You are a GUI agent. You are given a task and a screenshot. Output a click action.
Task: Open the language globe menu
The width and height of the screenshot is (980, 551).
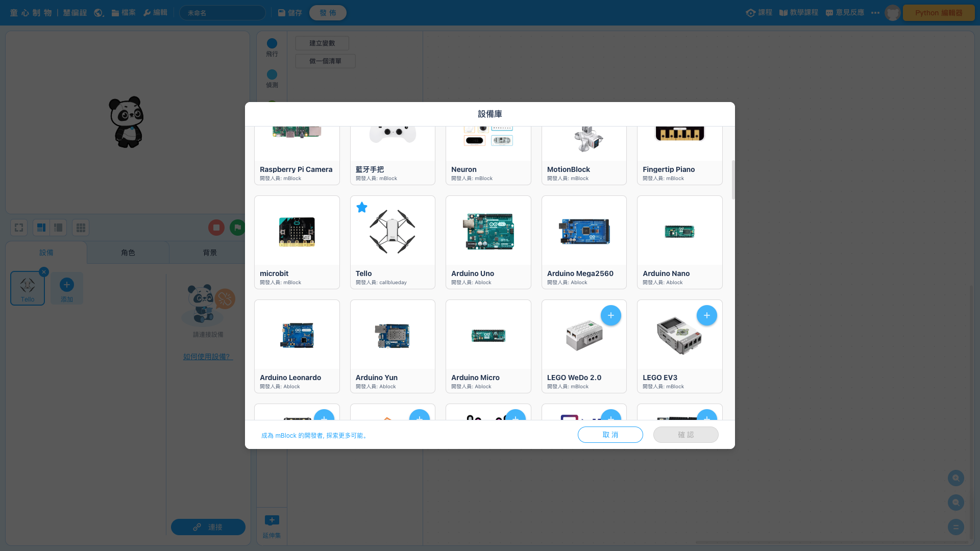point(99,13)
